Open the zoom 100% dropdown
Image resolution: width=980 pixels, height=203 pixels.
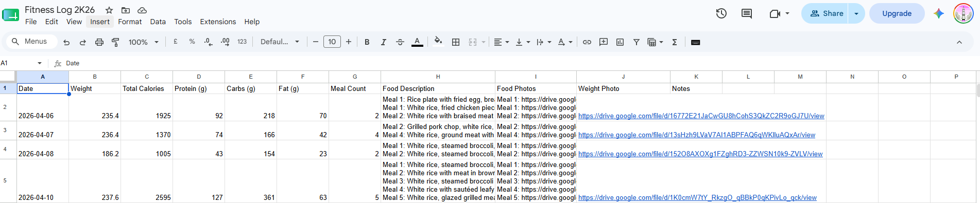pyautogui.click(x=144, y=42)
